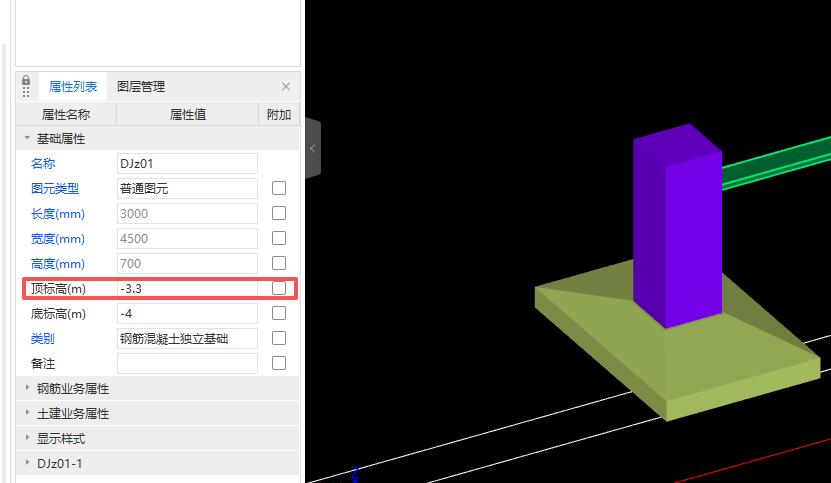Click the 宽度 value field 4500
Viewport: 831px width, 483px height.
187,239
